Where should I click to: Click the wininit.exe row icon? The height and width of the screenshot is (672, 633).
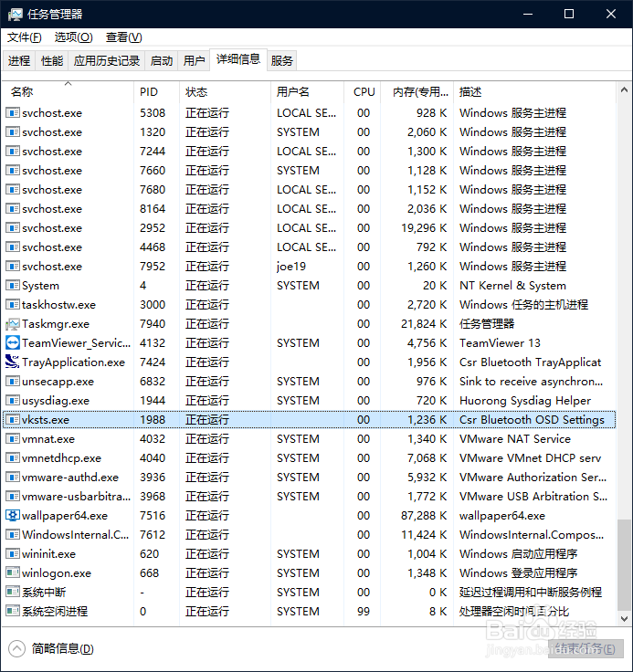point(13,553)
